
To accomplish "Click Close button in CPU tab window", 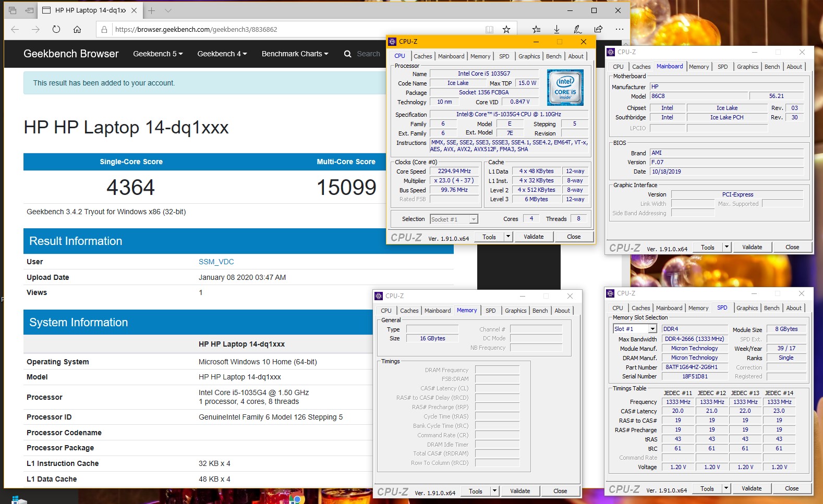I will coord(574,237).
